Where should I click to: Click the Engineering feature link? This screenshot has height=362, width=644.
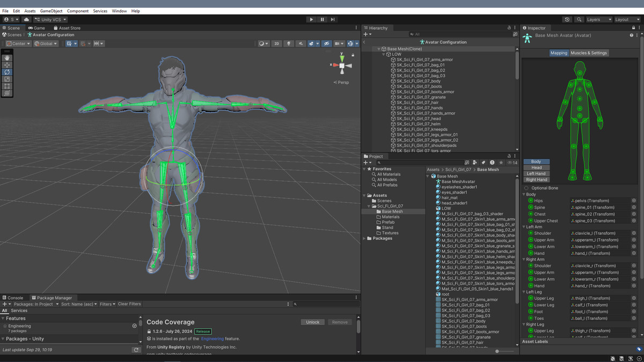[x=214, y=339]
